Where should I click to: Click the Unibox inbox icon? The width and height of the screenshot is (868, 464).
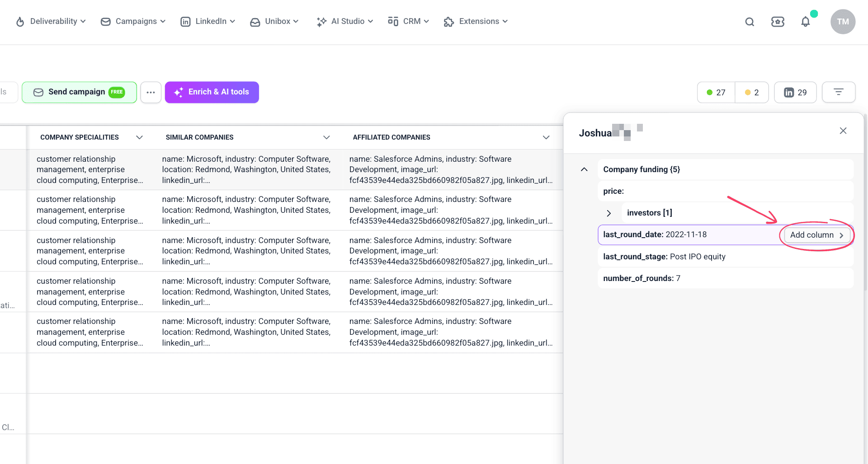(255, 22)
